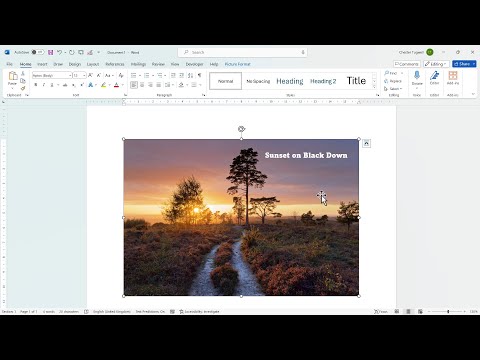The width and height of the screenshot is (480, 360).
Task: Click the rotation handle above the picture
Action: tap(241, 129)
